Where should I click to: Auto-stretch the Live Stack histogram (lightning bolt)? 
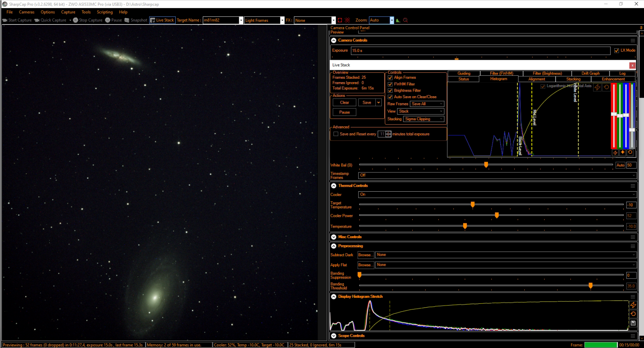597,87
